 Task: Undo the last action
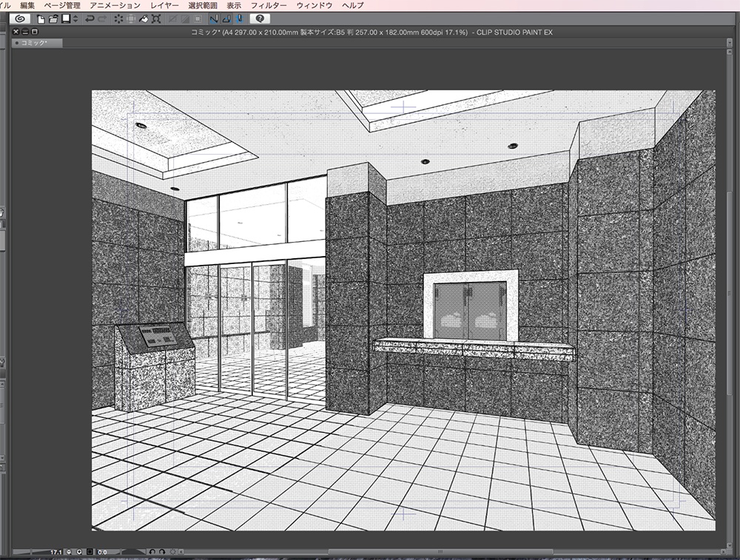coord(90,19)
